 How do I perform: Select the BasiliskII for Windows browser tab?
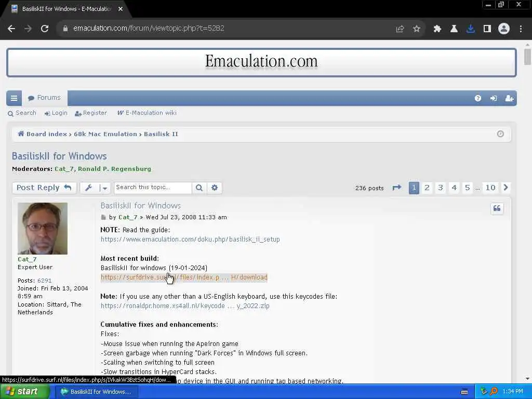(66, 9)
